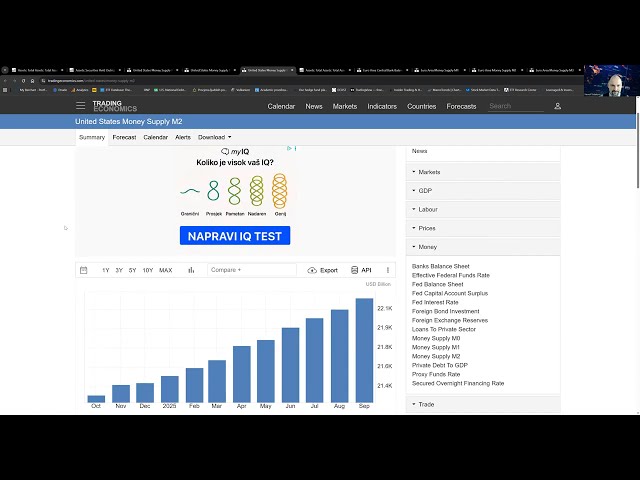Go back using the browser back arrow
This screenshot has height=480, width=640.
pyautogui.click(x=5, y=81)
